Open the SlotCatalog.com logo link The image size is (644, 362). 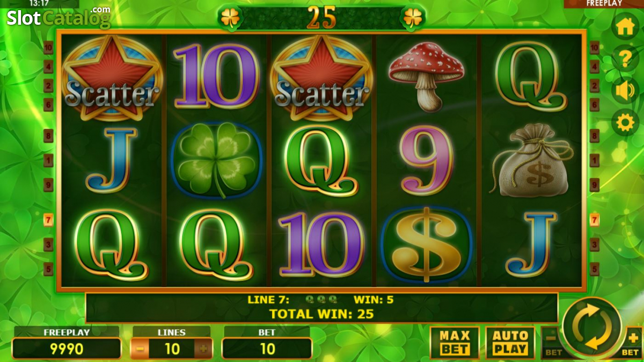point(59,17)
